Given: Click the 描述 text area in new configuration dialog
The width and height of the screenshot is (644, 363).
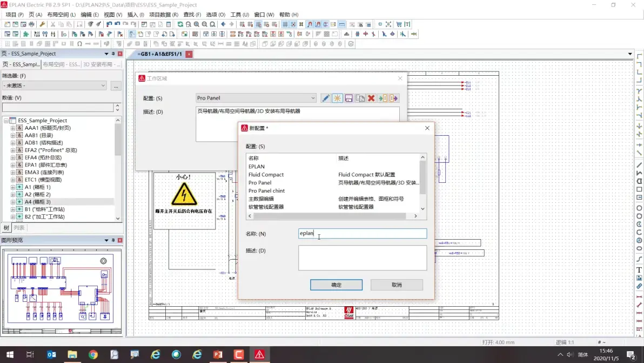Looking at the screenshot, I should pos(362,258).
